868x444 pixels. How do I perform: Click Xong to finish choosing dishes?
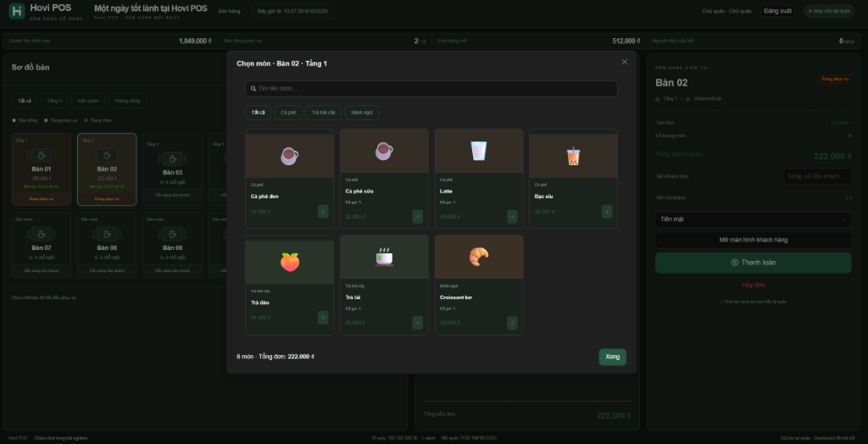point(612,357)
